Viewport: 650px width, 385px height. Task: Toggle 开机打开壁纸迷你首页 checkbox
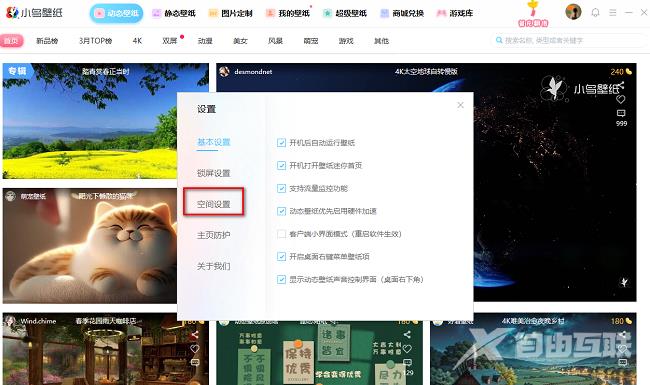click(281, 165)
